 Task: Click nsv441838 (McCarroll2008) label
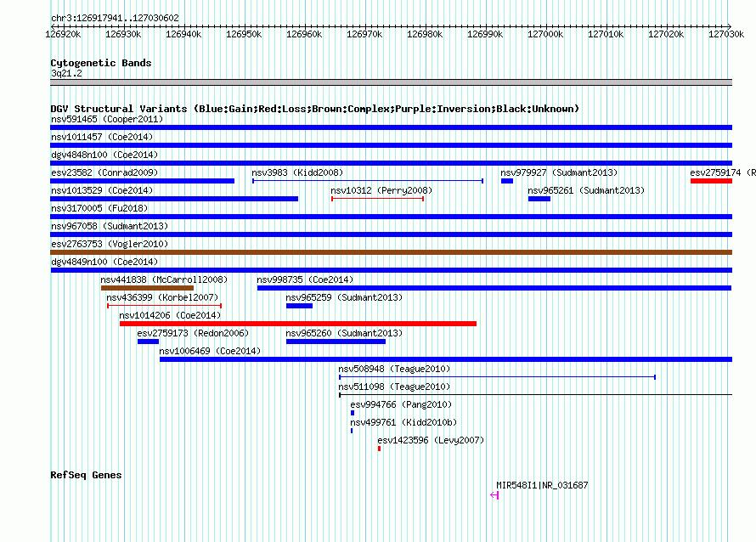164,279
